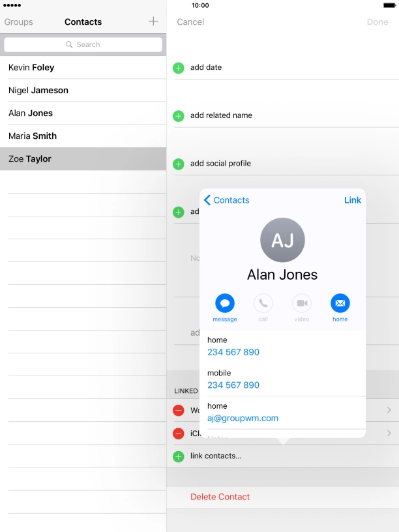Go back to Contacts in popover

[226, 200]
